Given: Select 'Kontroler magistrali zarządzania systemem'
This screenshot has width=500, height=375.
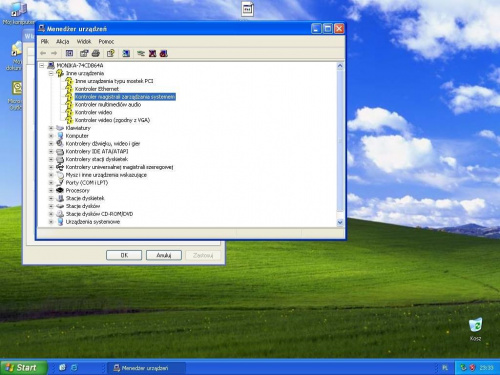Looking at the screenshot, I should 125,97.
